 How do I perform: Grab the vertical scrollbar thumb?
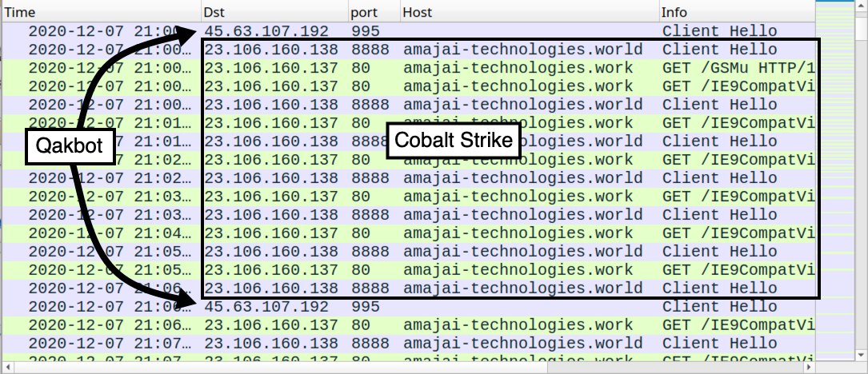click(862, 28)
